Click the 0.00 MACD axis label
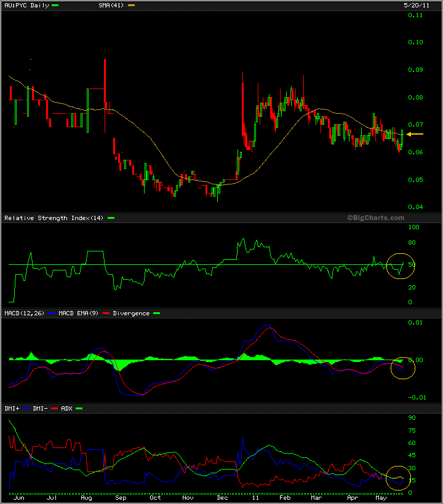443x504 pixels. pyautogui.click(x=416, y=360)
